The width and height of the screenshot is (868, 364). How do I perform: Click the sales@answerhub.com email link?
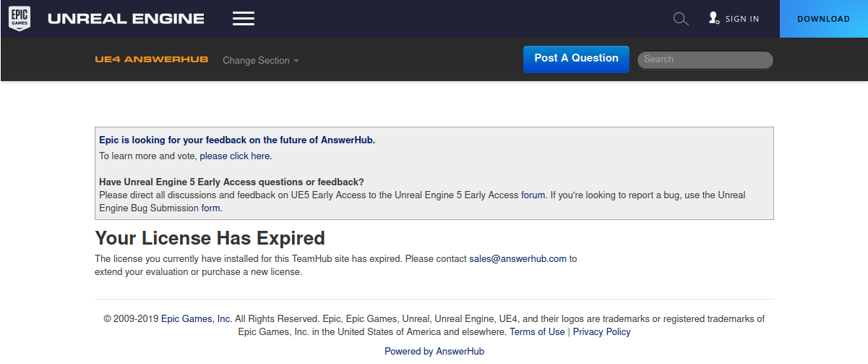[517, 258]
